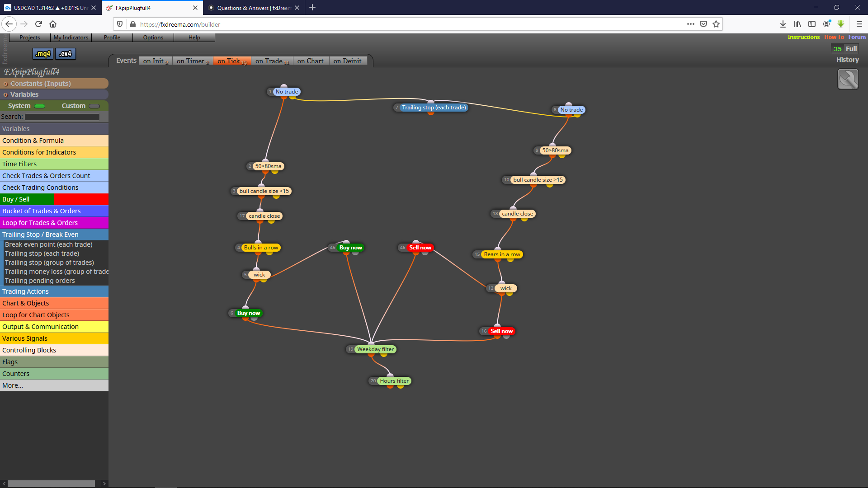The height and width of the screenshot is (488, 868).
Task: Open the Firefox hamburger menu
Action: pos(859,24)
